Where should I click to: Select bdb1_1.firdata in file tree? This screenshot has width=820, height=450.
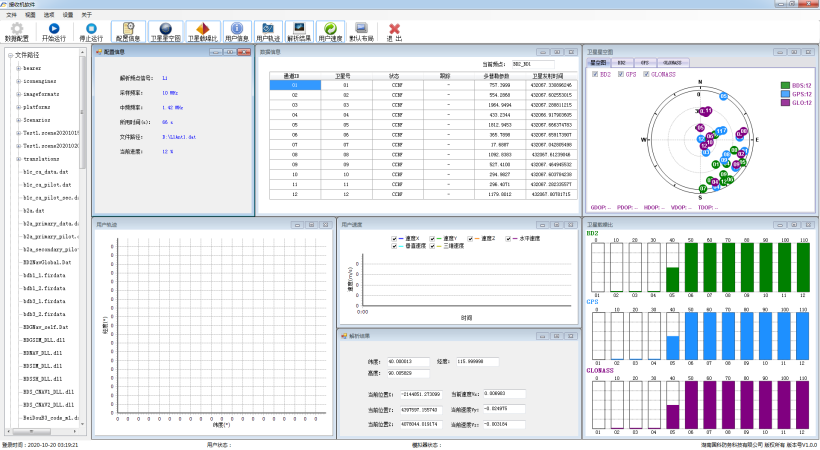[x=44, y=275]
